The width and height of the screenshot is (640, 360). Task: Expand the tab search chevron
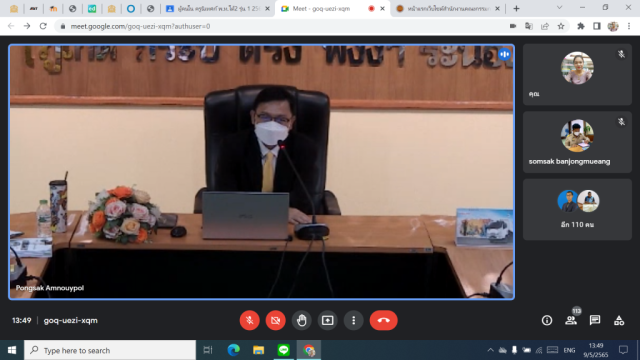tap(560, 8)
